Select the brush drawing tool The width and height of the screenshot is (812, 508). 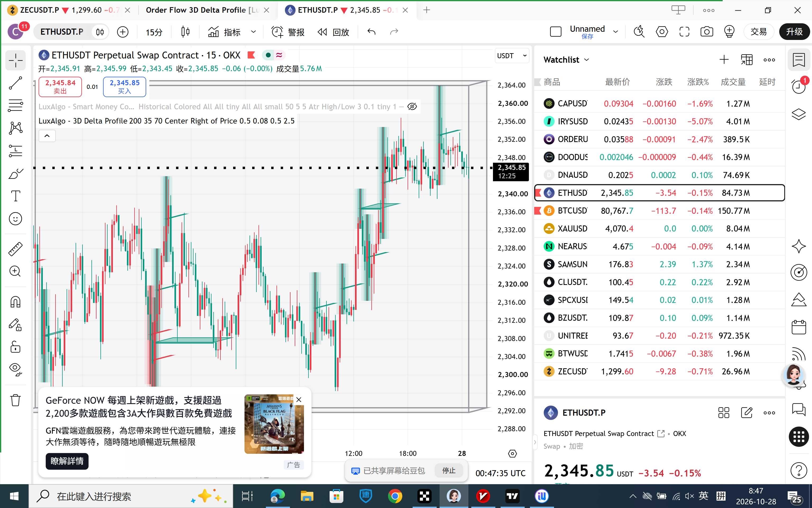[x=15, y=174]
